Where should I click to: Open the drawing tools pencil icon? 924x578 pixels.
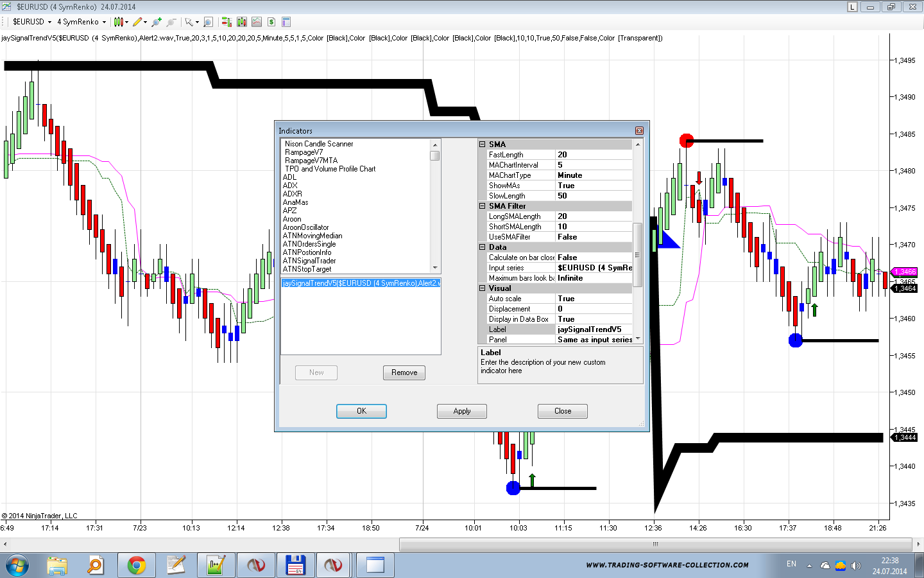[137, 22]
